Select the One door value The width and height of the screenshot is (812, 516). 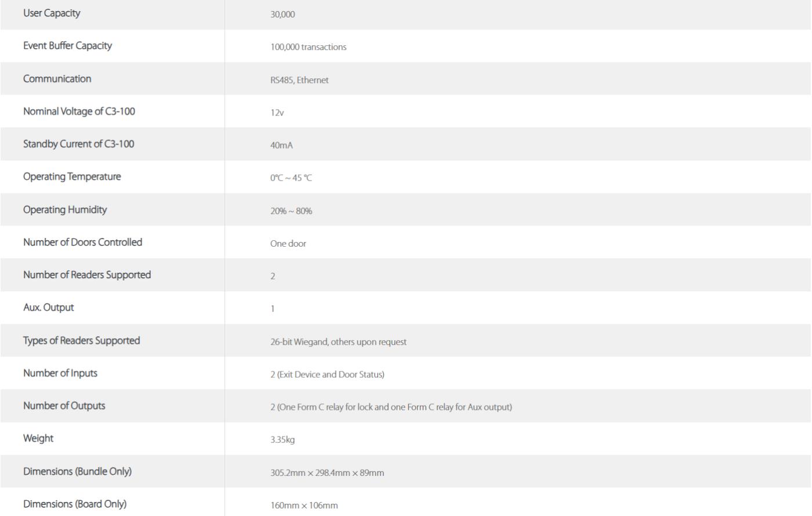pos(288,244)
